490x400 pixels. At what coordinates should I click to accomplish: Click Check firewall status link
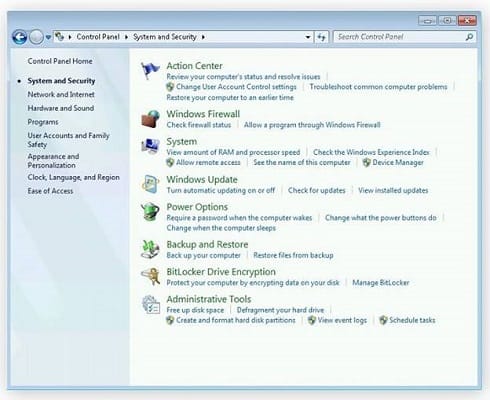point(199,125)
